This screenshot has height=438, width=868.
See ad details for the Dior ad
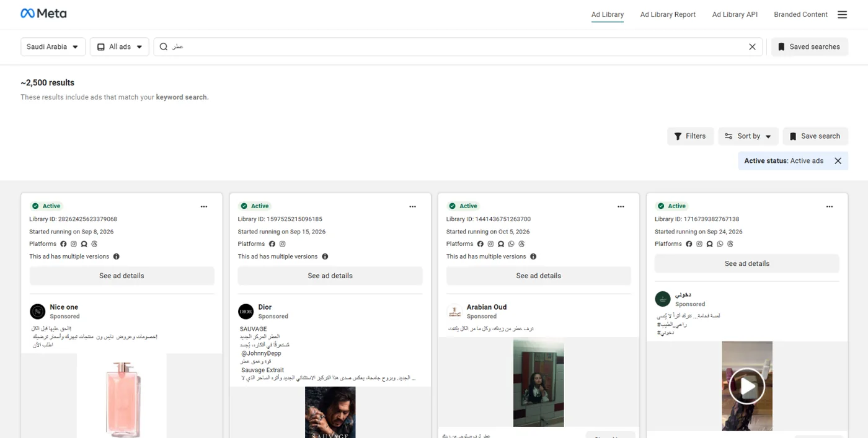coord(330,276)
